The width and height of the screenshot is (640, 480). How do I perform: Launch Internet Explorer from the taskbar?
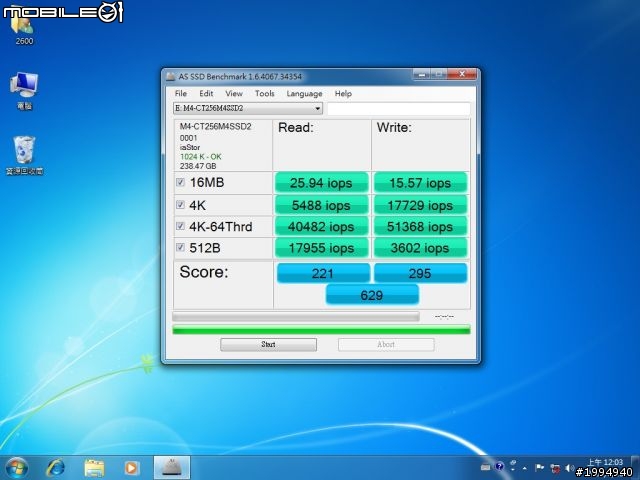click(55, 468)
